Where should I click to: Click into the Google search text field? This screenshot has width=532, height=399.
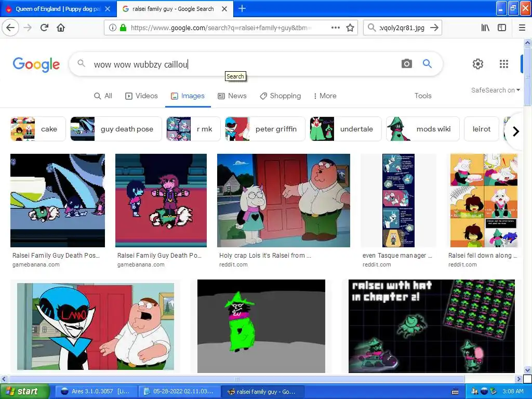244,64
